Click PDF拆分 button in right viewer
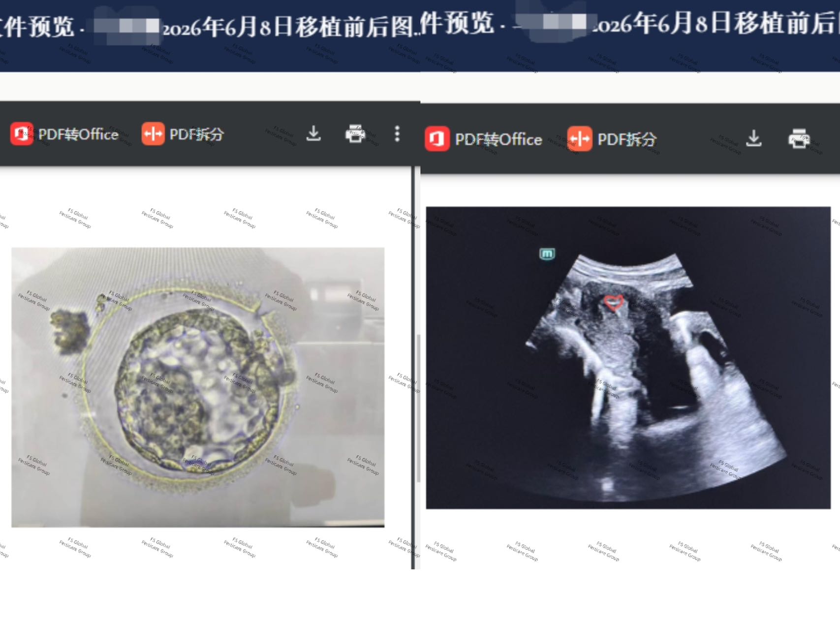Viewport: 840px width, 630px height. [x=612, y=139]
